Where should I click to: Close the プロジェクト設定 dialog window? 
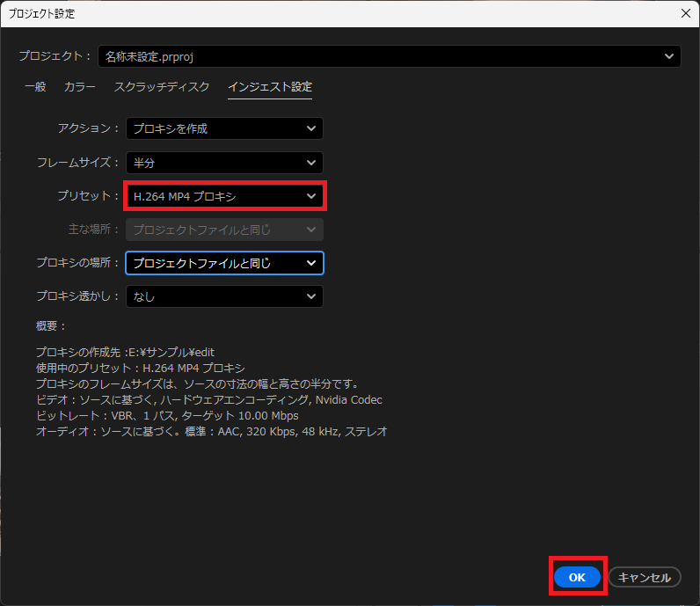[686, 12]
